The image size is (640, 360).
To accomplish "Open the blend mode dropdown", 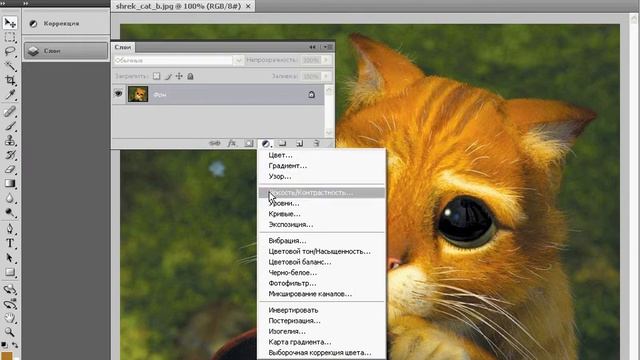I will (178, 60).
